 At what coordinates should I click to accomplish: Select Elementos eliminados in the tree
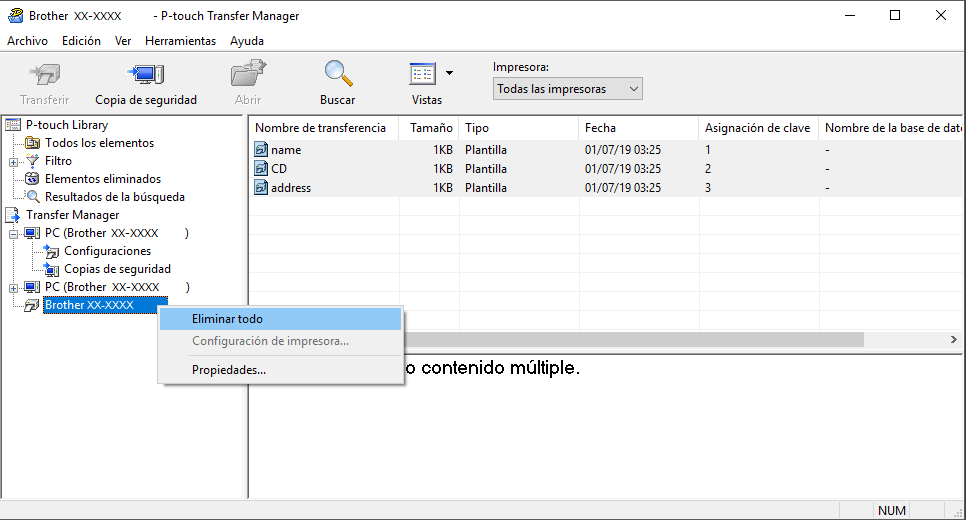(103, 179)
